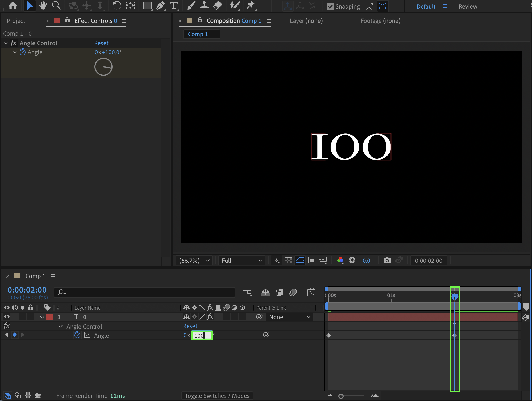
Task: Collapse the Angle Control effect in Effect Controls
Action: pyautogui.click(x=6, y=43)
